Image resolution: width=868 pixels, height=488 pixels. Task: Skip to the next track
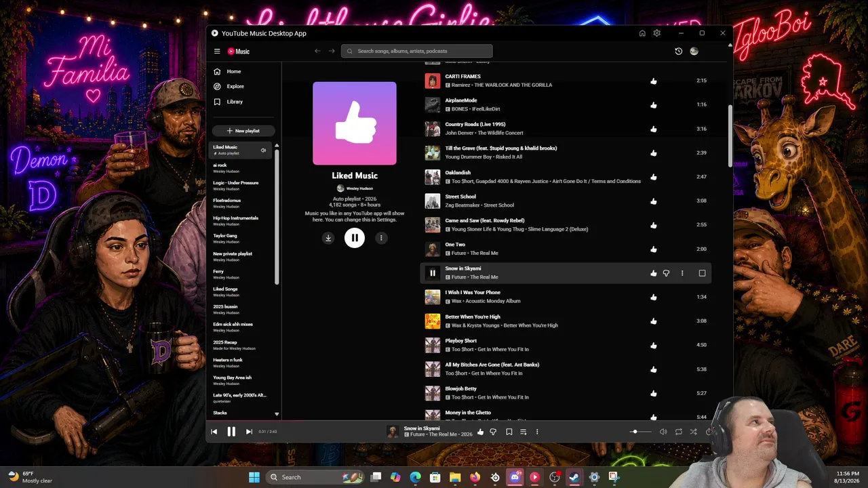point(249,432)
